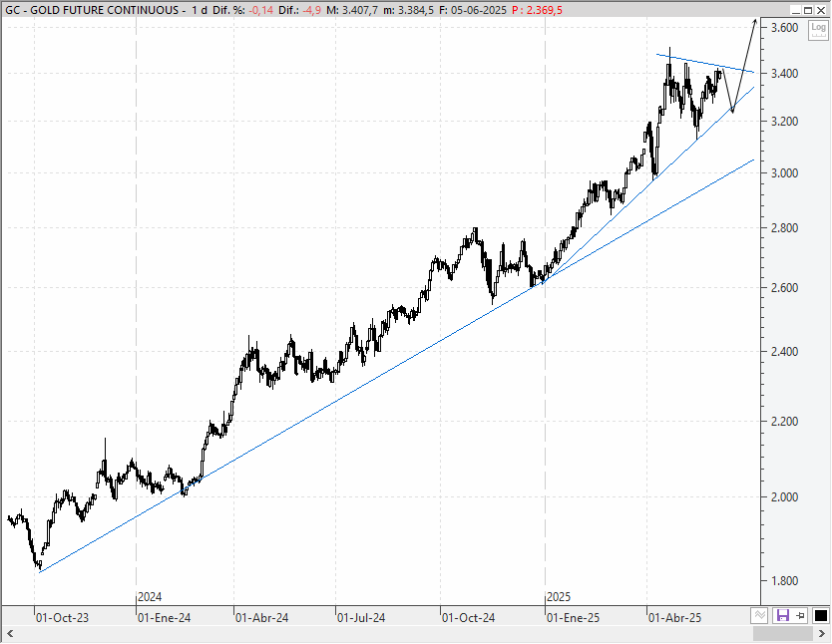Click the 01-Oct-24 date axis label

469,618
